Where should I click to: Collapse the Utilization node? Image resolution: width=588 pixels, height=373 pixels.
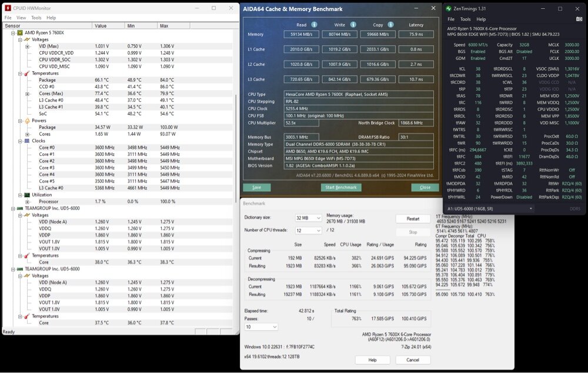pyautogui.click(x=20, y=195)
